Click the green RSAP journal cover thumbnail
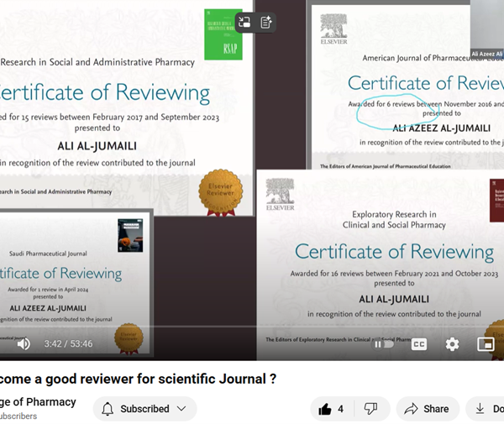The image size is (504, 424). [x=223, y=34]
